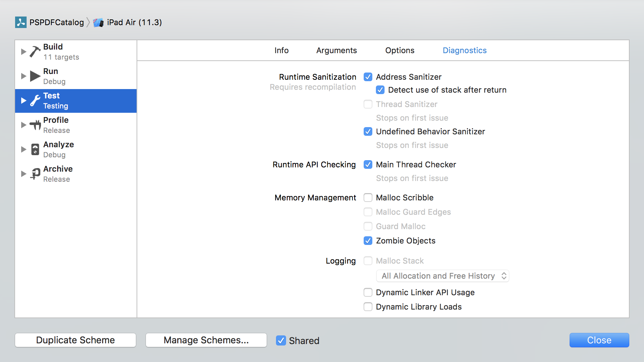644x362 pixels.
Task: Enable Malloc Scribble
Action: coord(368,198)
